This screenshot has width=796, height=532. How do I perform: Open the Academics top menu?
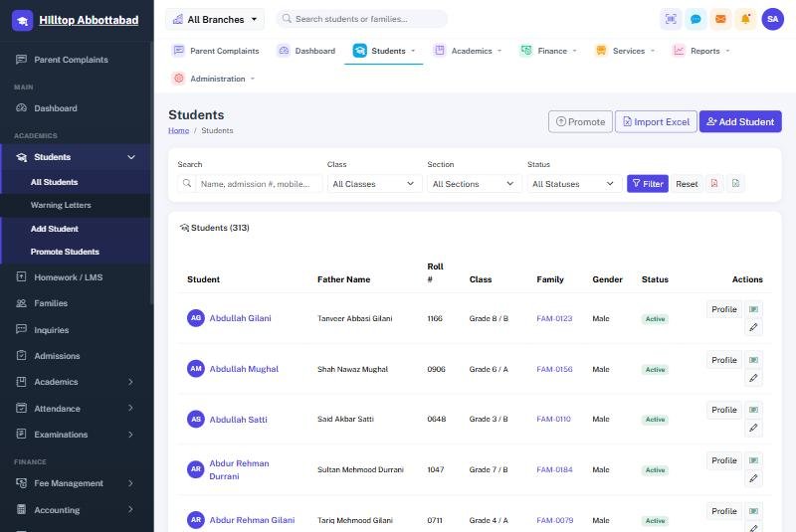[x=467, y=51]
